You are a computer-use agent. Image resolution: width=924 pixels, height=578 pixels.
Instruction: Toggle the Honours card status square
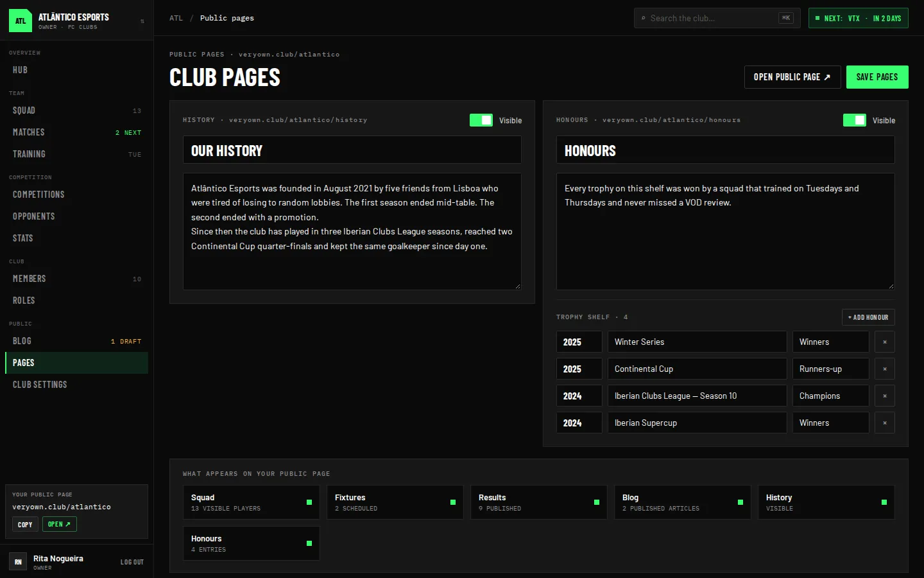pyautogui.click(x=309, y=543)
